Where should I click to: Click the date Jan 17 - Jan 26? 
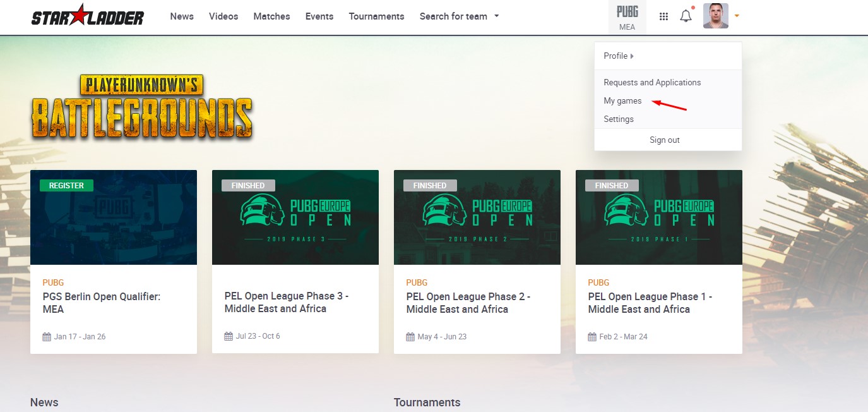pyautogui.click(x=80, y=337)
